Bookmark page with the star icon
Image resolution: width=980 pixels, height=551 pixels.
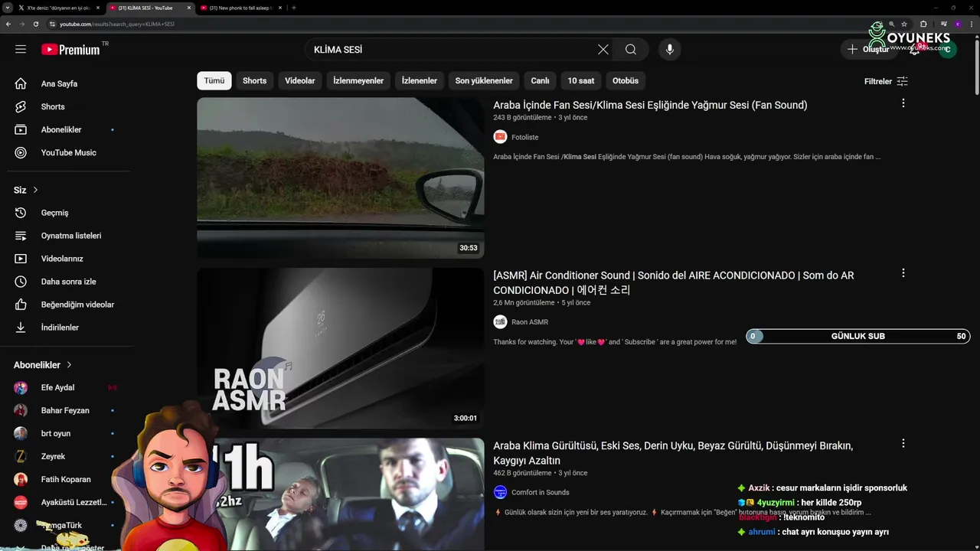(x=904, y=24)
